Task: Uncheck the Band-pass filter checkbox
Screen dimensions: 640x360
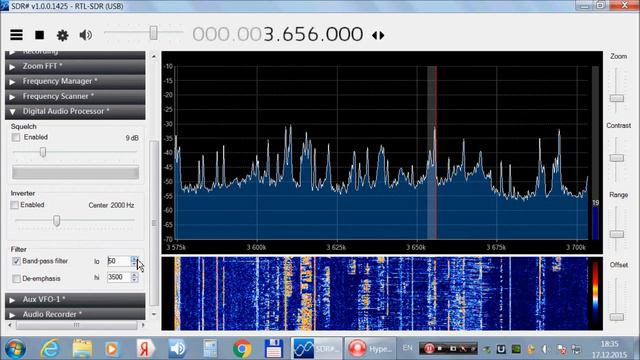Action: tap(16, 261)
